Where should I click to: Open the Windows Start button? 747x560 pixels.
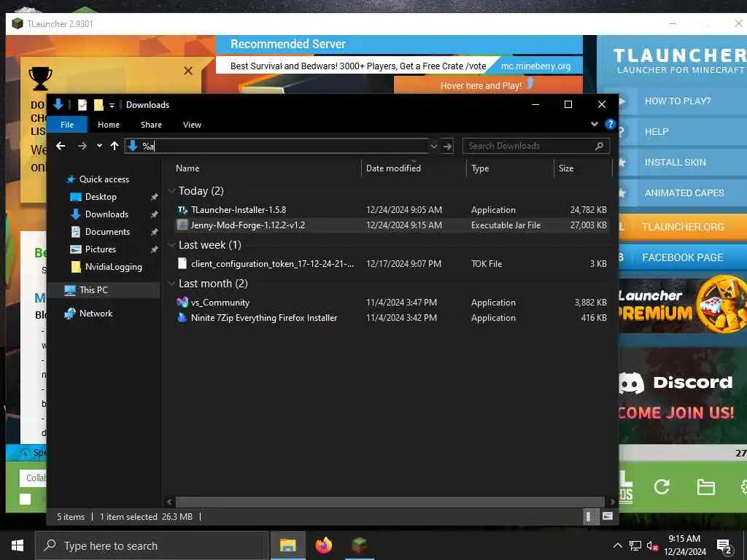(18, 545)
